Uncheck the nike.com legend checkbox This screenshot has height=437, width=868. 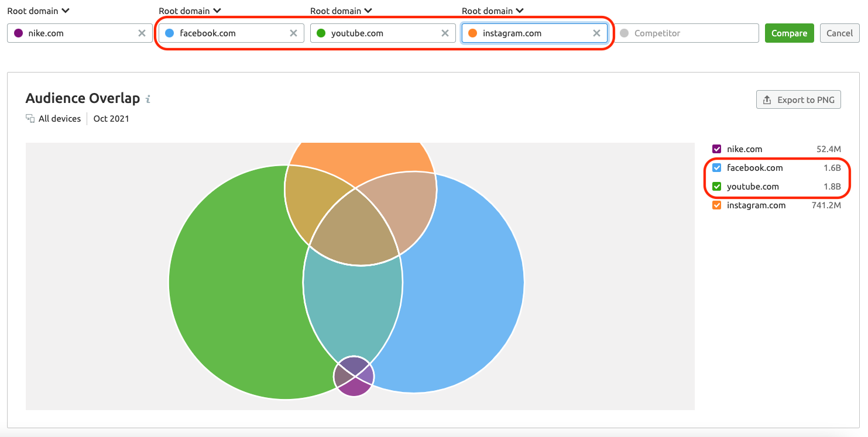tap(717, 149)
